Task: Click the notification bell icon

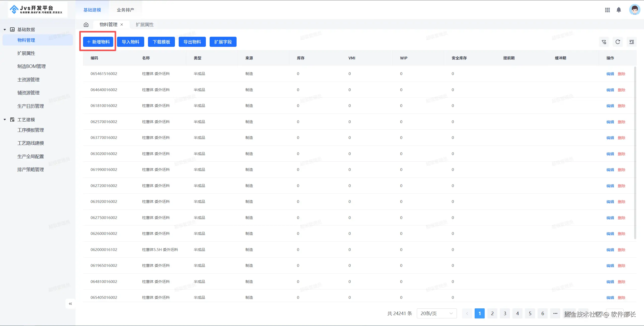Action: click(619, 10)
